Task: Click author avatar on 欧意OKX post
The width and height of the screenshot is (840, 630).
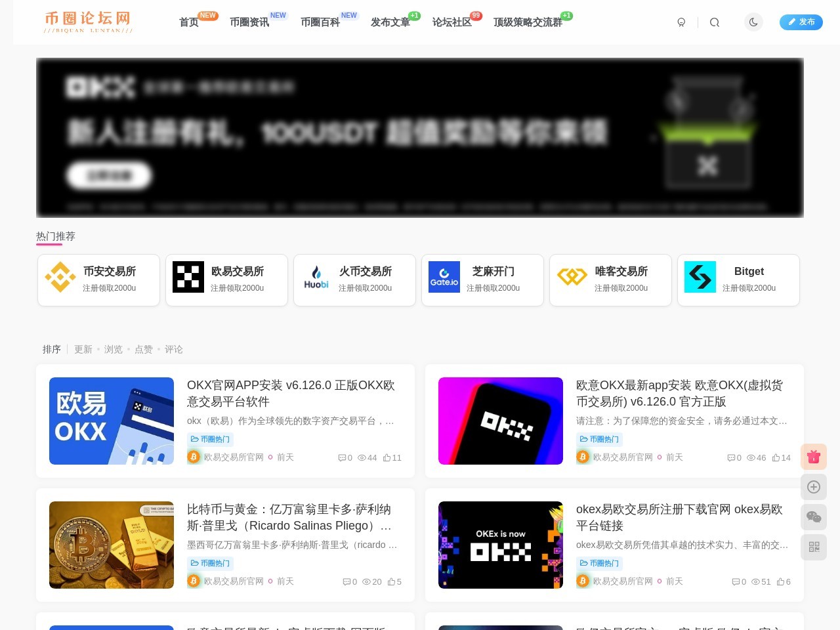Action: point(583,457)
